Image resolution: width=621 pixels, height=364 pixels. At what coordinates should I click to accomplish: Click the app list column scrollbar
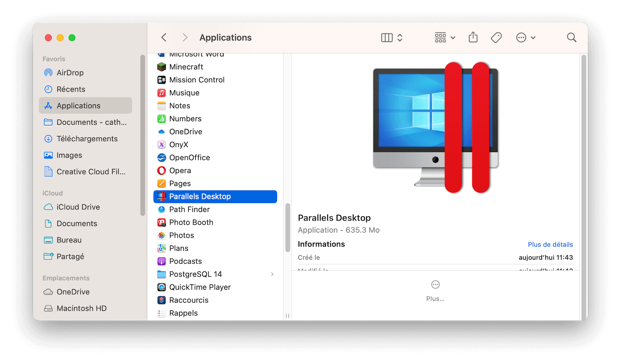(x=288, y=228)
